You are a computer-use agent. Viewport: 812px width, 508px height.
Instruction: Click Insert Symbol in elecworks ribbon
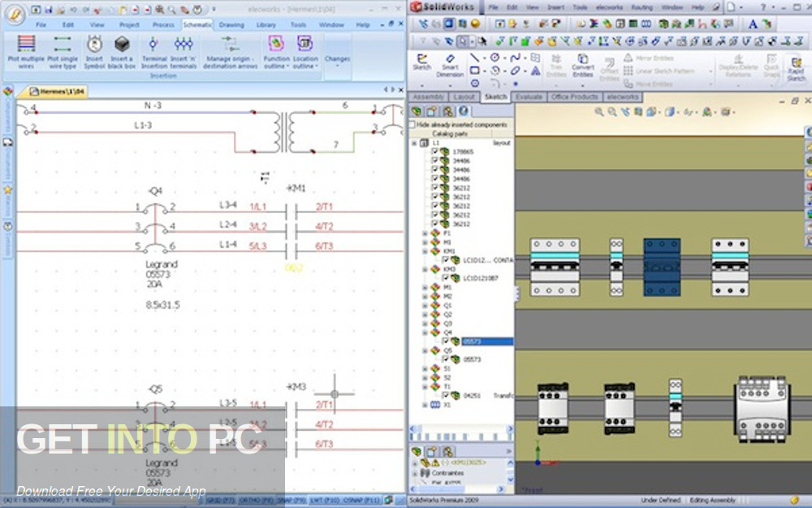(94, 52)
